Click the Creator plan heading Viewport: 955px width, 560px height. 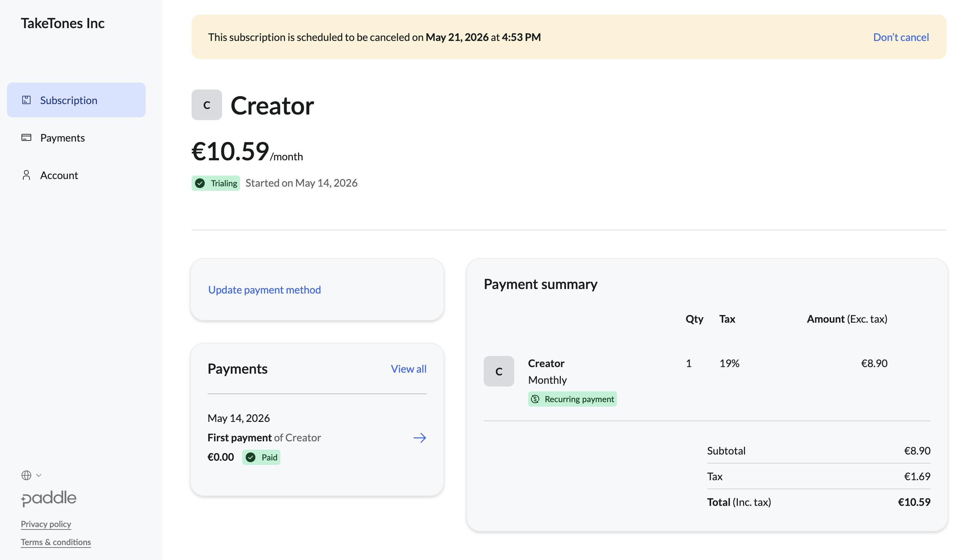[272, 105]
